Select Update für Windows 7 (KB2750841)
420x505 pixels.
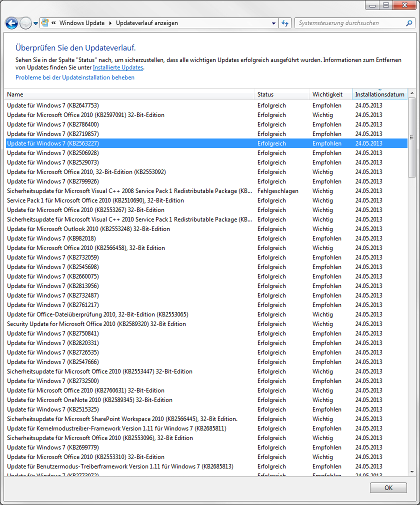207,333
